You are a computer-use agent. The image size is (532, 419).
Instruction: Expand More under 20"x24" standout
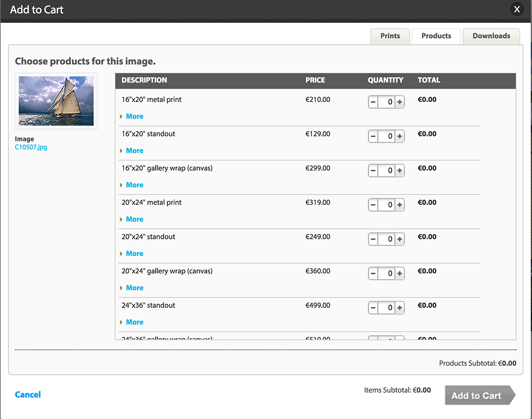[x=135, y=253]
